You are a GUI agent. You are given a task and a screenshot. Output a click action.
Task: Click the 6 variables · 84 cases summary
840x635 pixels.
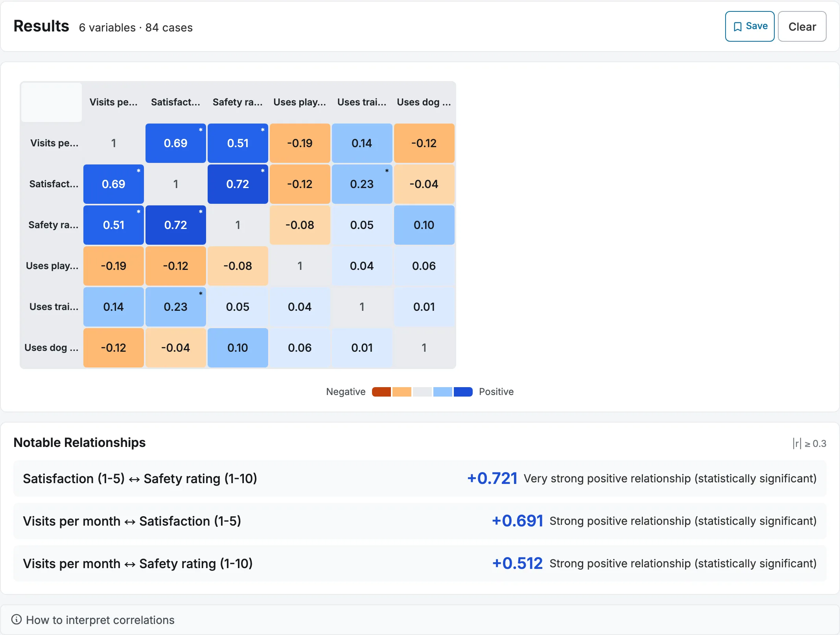[136, 28]
